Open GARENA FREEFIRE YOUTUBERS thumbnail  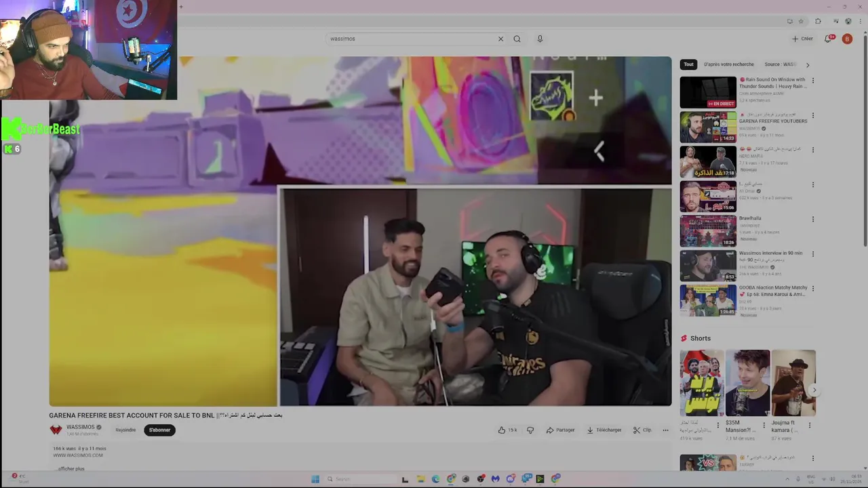pos(708,127)
